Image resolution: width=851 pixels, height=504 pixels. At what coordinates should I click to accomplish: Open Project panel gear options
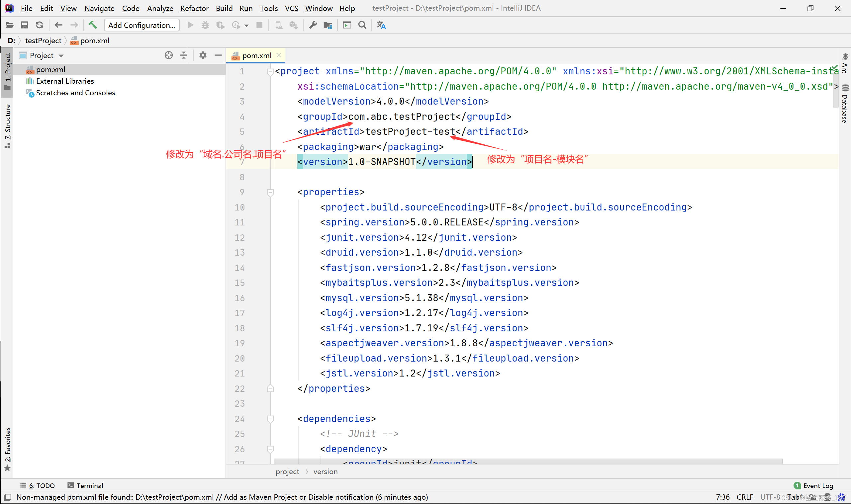[203, 55]
